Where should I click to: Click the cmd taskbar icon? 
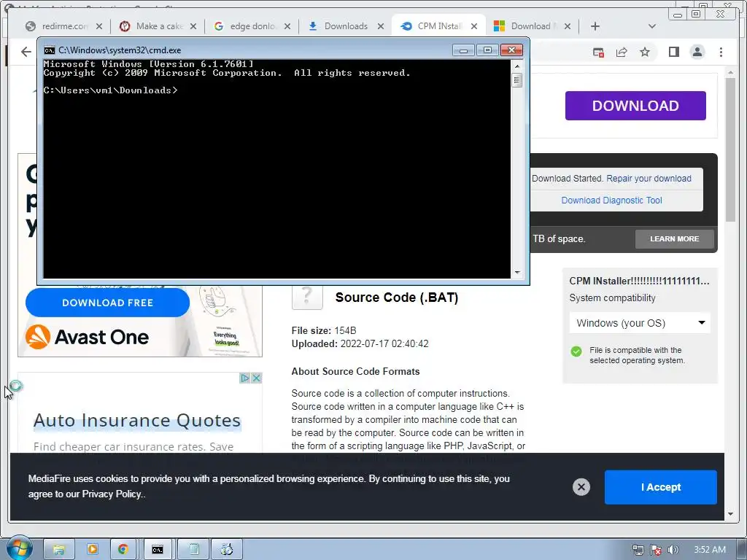pos(158,550)
